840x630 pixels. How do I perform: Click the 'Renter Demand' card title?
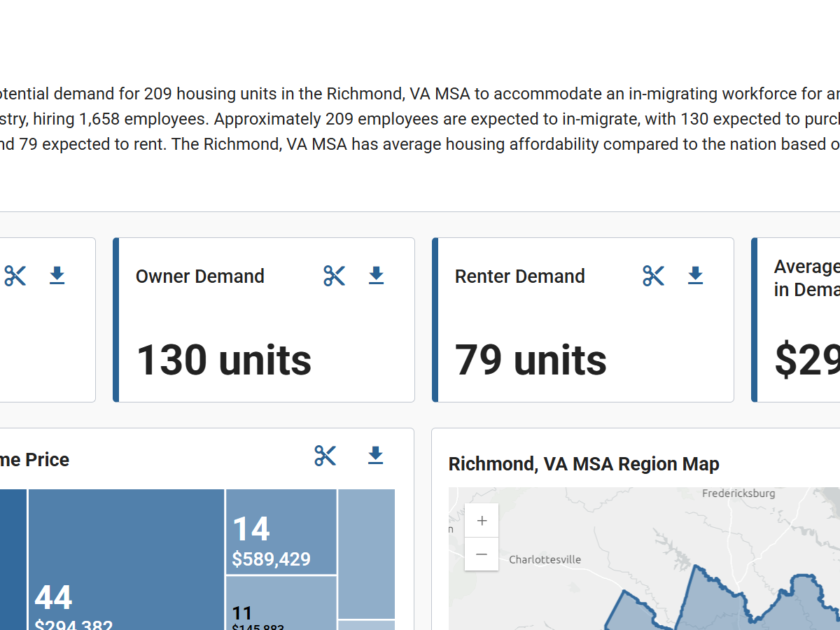(520, 276)
